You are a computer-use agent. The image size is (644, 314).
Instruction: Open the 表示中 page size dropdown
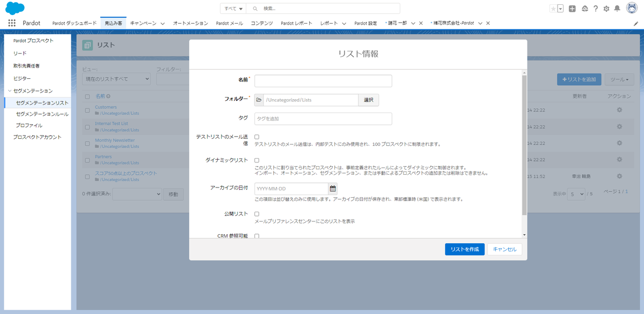pyautogui.click(x=577, y=193)
